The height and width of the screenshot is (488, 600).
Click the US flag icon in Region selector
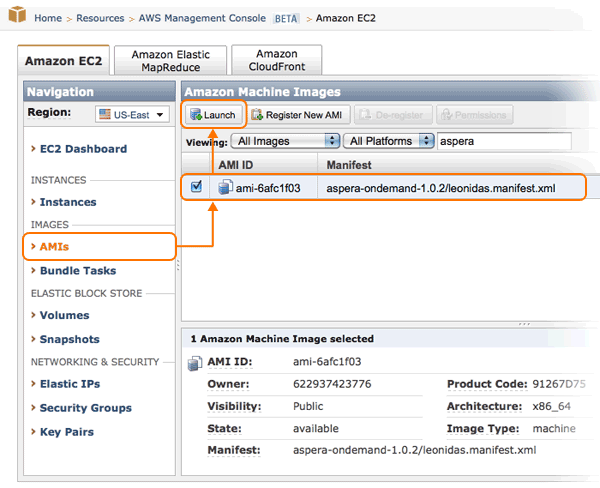click(104, 114)
